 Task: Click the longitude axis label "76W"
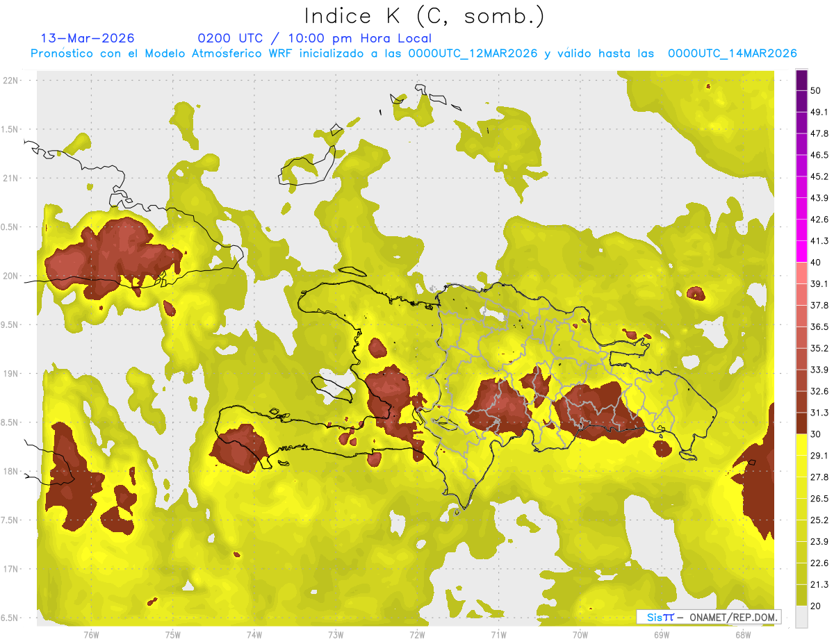92,635
